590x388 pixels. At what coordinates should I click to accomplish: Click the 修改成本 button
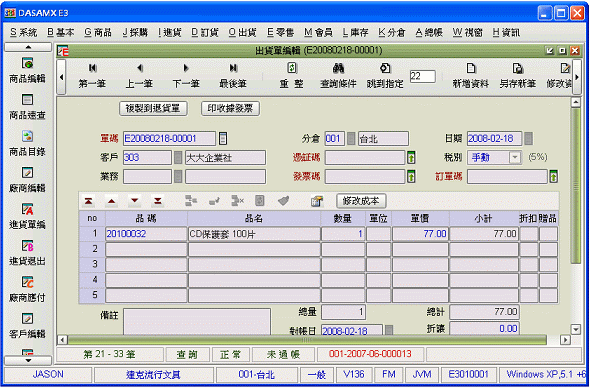tap(361, 201)
